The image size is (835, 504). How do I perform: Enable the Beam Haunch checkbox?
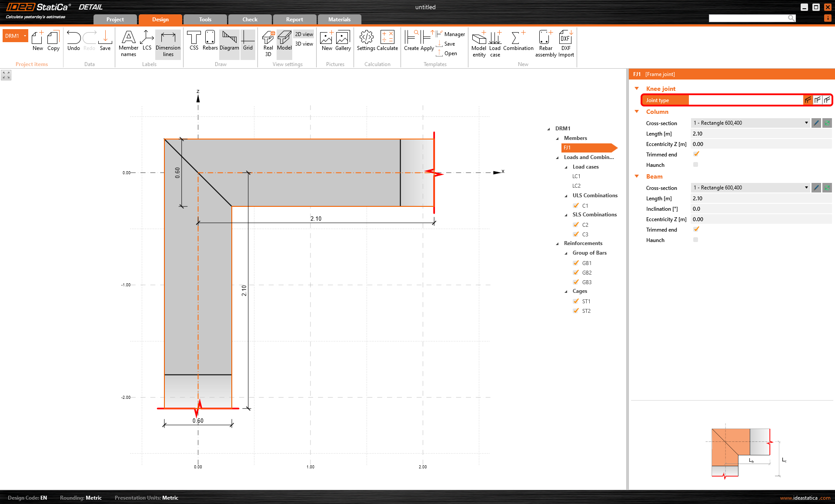coord(695,240)
